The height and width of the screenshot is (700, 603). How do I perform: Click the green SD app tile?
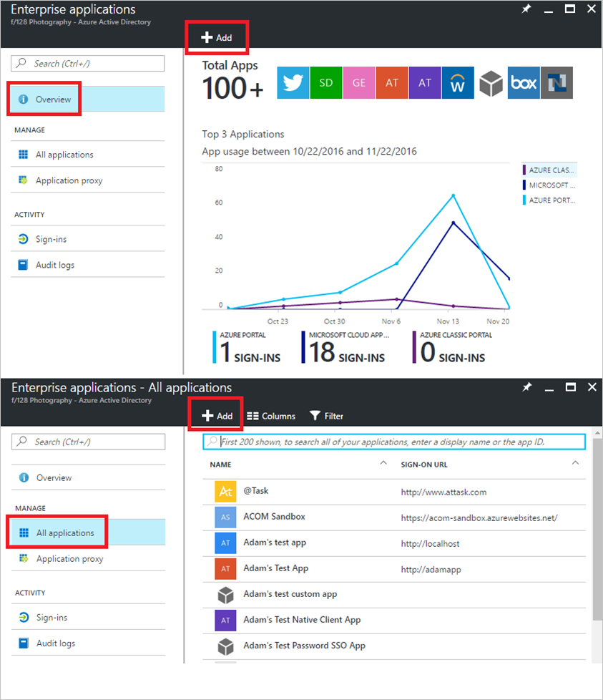[325, 82]
